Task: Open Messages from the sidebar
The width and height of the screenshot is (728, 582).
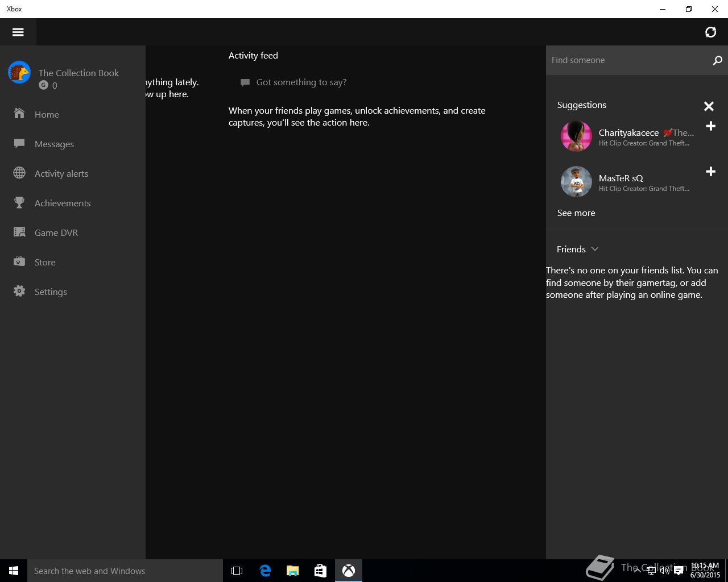Action: (73, 144)
